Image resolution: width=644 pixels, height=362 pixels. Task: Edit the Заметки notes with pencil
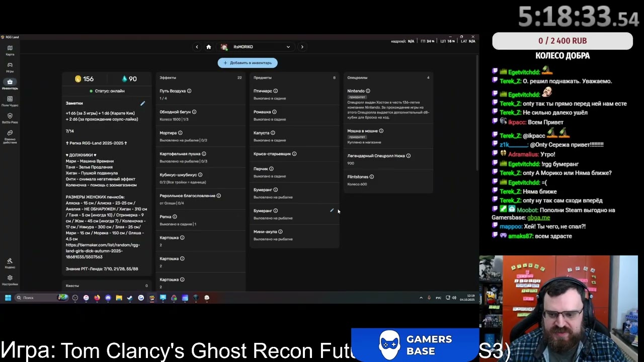142,103
